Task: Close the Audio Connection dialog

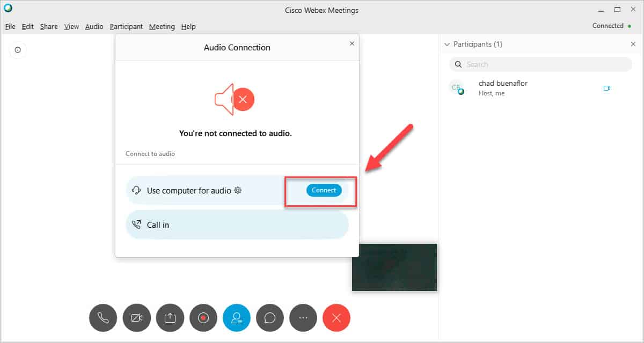Action: coord(352,43)
